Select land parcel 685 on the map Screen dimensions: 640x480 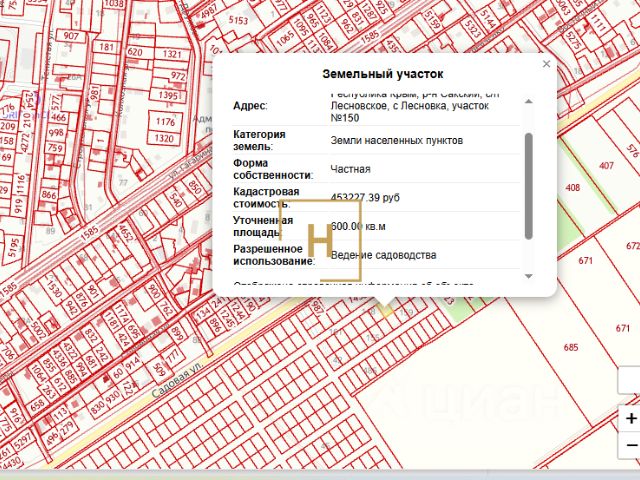571,347
